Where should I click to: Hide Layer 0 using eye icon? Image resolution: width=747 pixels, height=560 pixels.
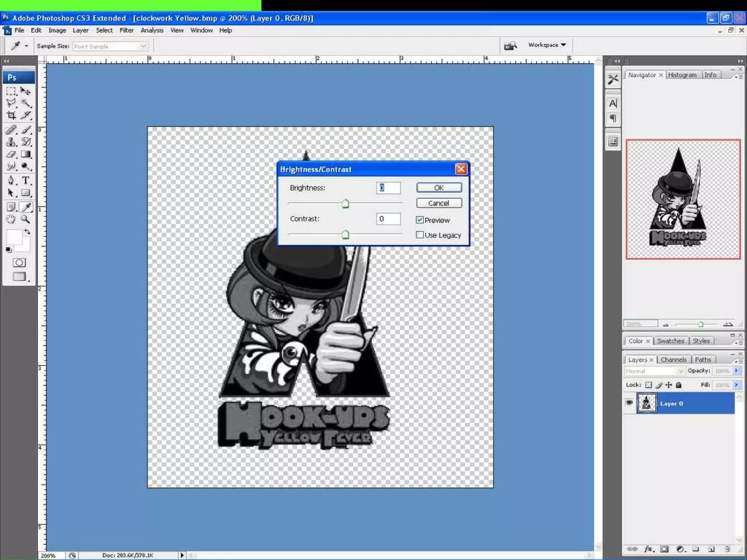point(629,403)
